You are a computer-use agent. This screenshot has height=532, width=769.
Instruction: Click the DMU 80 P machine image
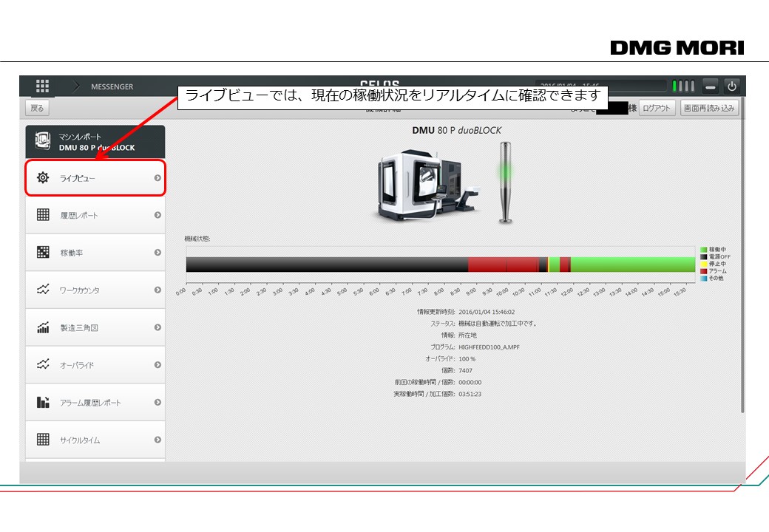tap(427, 184)
